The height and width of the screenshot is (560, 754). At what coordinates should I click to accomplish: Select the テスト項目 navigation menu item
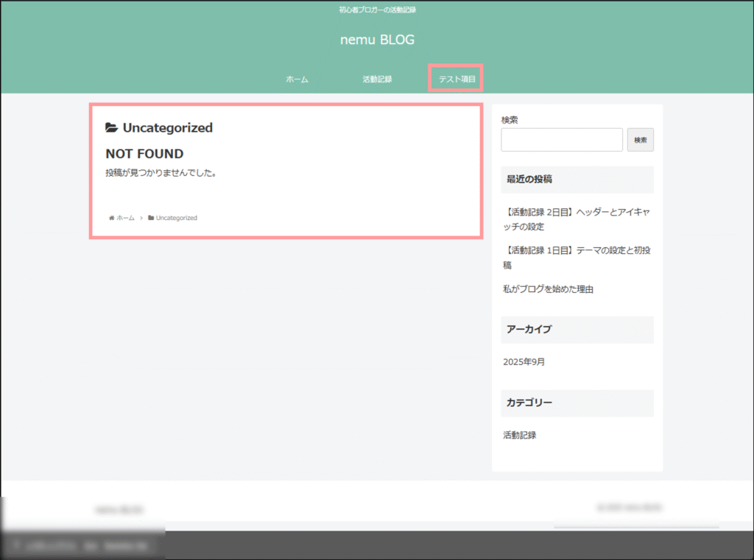[x=457, y=79]
